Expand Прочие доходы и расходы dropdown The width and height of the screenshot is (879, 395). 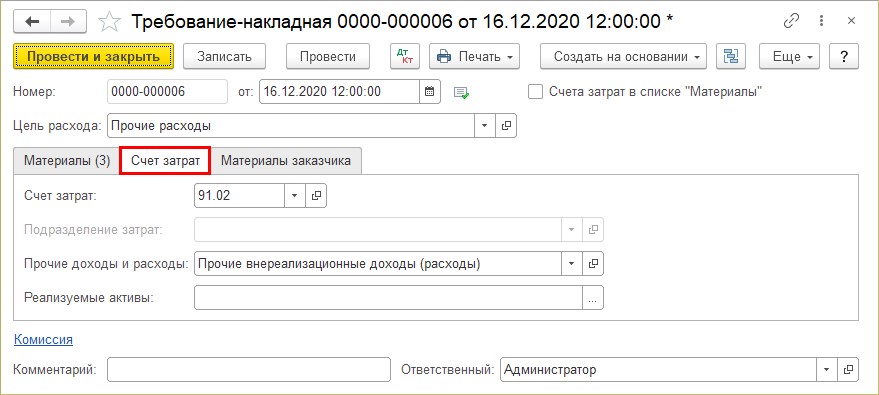point(572,263)
